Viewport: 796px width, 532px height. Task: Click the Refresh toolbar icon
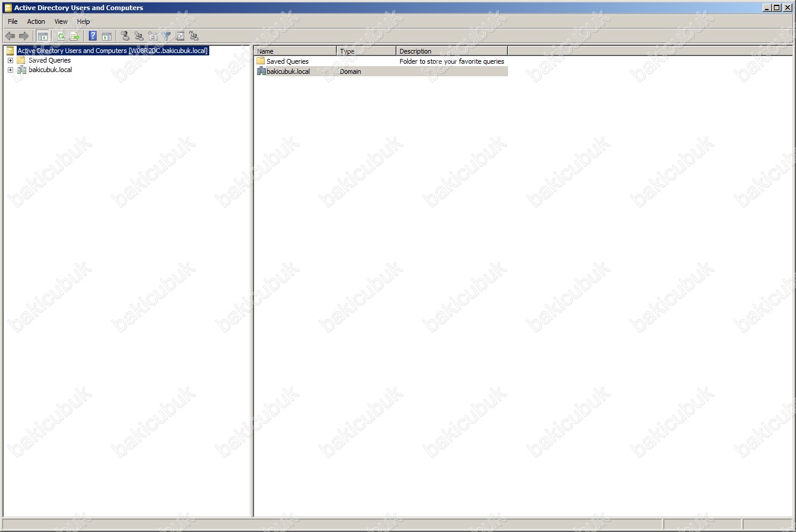(x=61, y=36)
